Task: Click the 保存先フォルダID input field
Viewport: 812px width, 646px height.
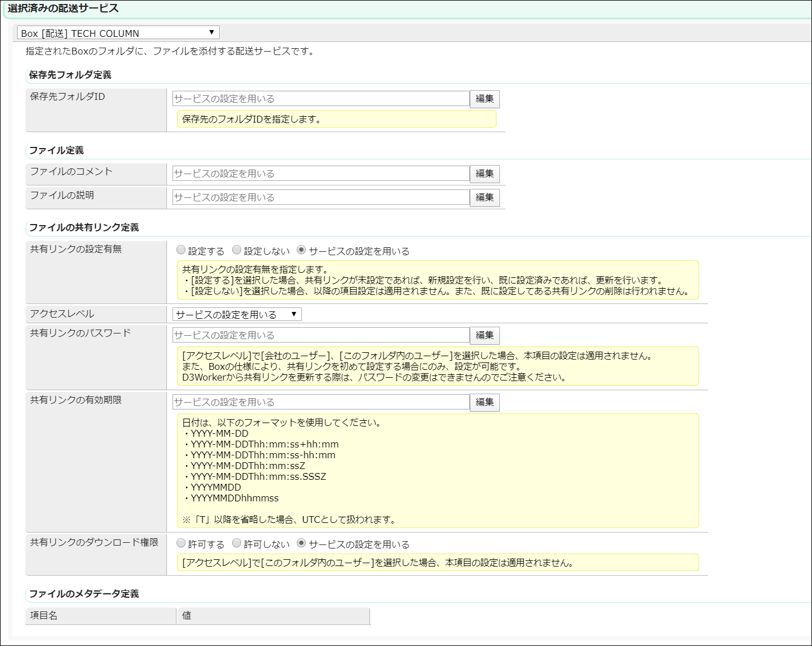Action: pos(321,99)
